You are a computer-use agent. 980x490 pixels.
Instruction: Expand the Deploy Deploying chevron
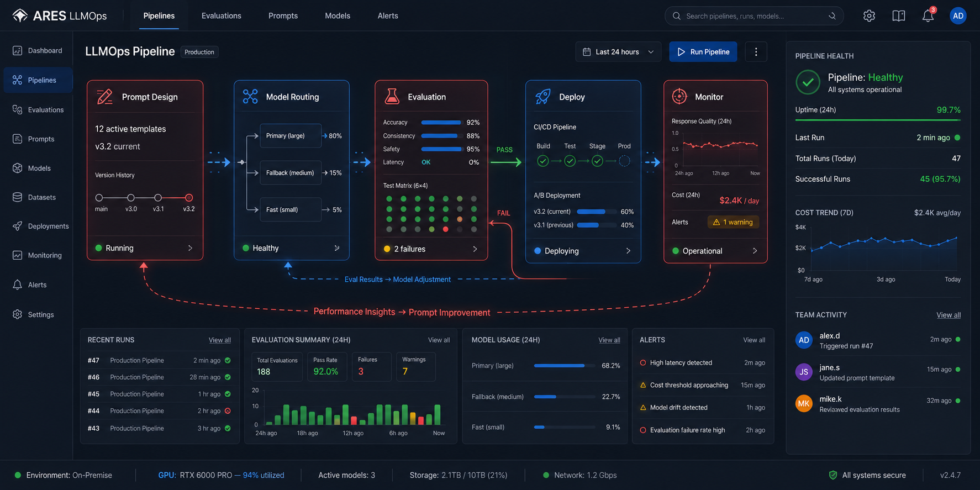tap(628, 251)
